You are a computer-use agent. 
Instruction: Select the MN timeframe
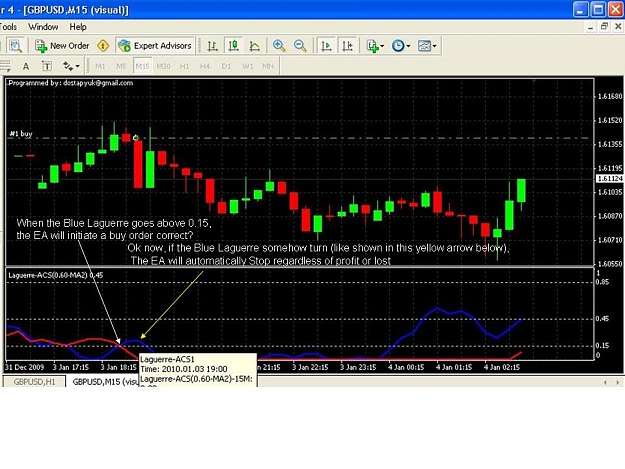pos(268,66)
